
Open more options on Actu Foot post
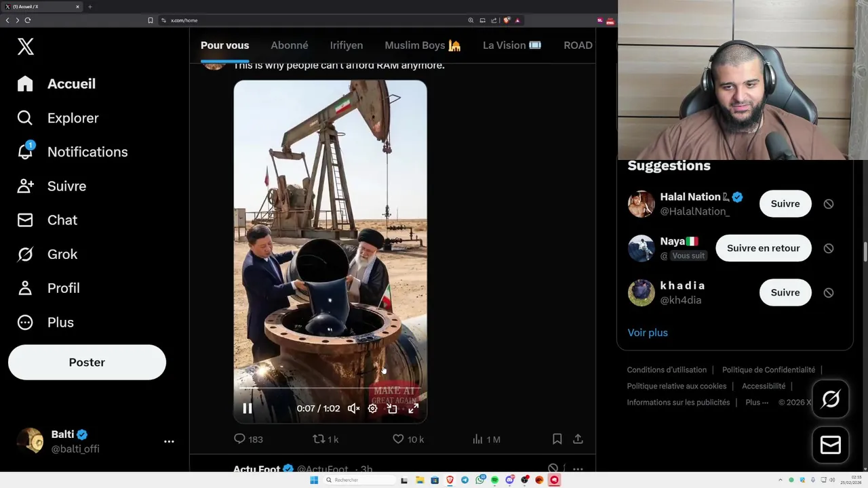pyautogui.click(x=578, y=469)
